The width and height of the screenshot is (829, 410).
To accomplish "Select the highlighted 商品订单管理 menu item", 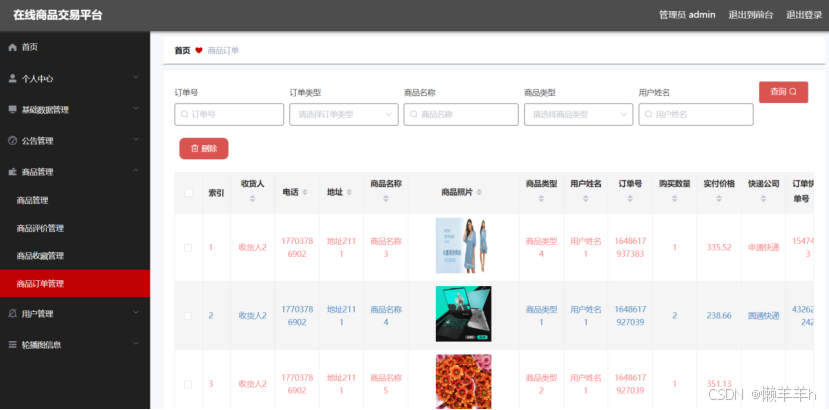I will tap(75, 284).
